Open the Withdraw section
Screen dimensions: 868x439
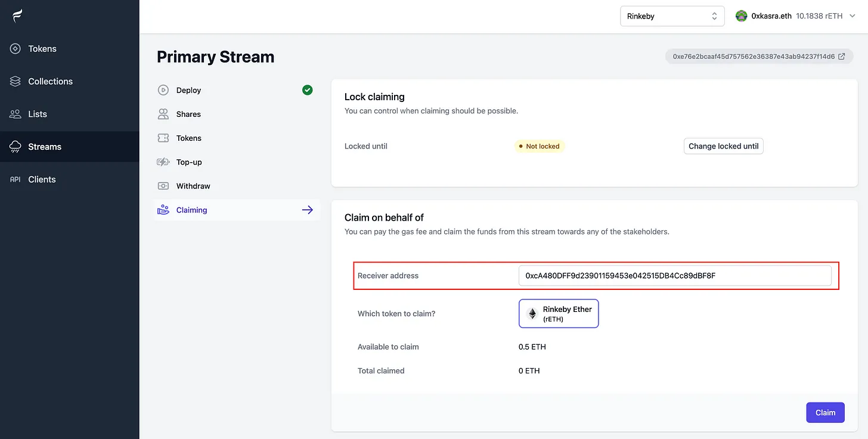pos(236,186)
